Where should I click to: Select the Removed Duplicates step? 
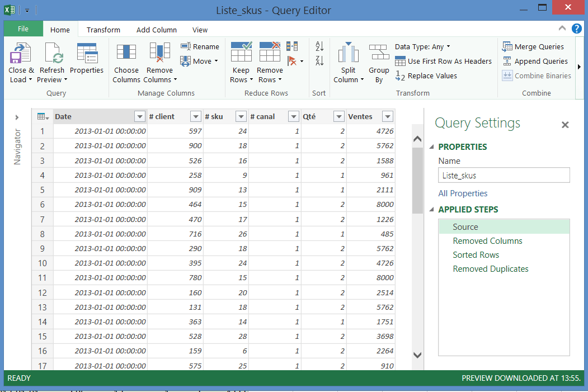coord(491,269)
